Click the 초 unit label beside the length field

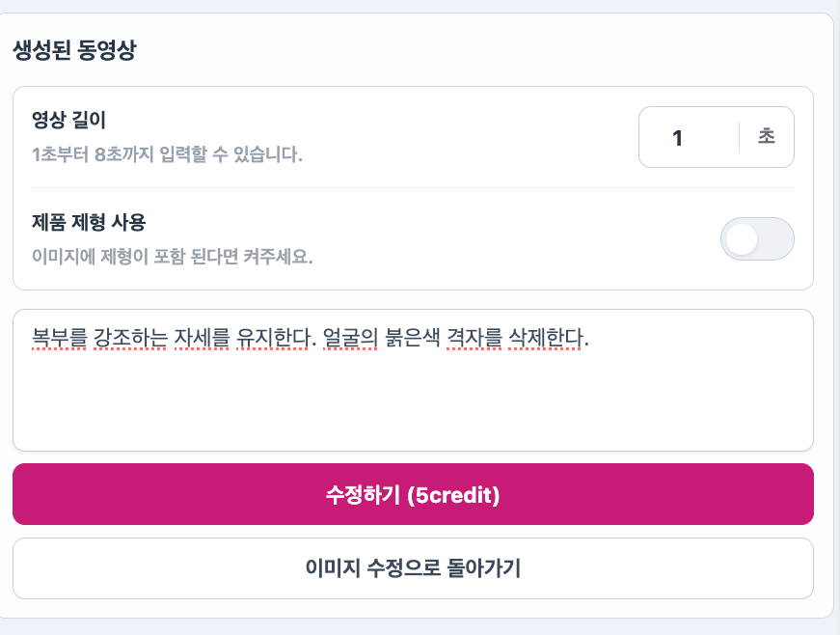(x=767, y=136)
